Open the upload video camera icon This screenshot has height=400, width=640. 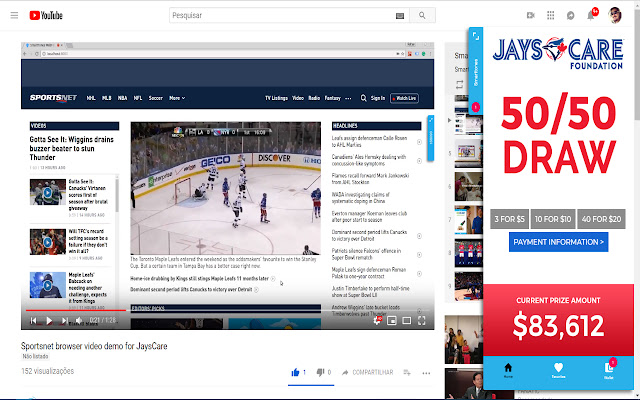[531, 16]
